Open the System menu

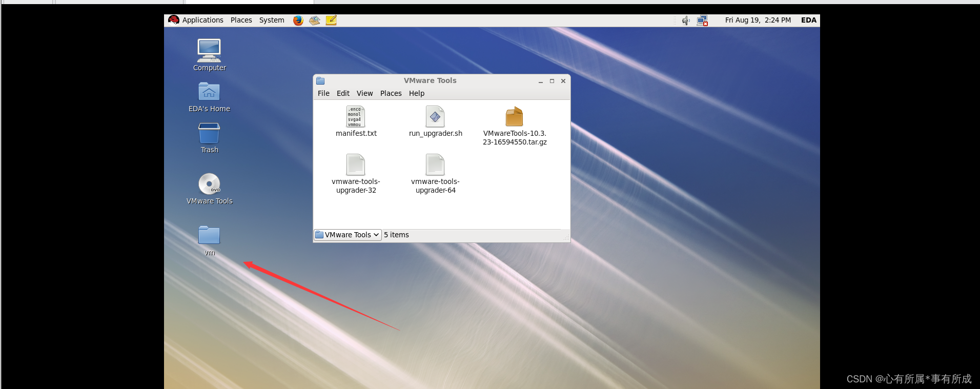coord(272,20)
